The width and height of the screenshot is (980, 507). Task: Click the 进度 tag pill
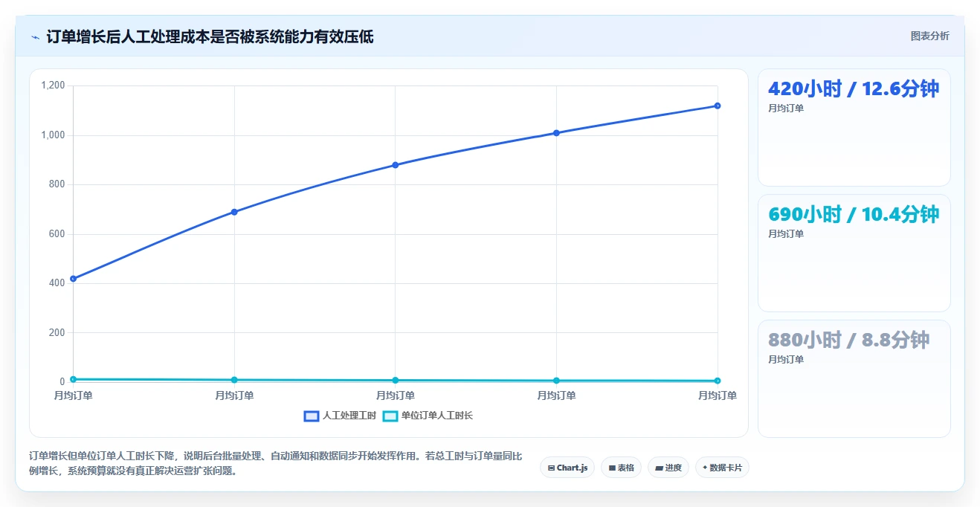pyautogui.click(x=668, y=468)
